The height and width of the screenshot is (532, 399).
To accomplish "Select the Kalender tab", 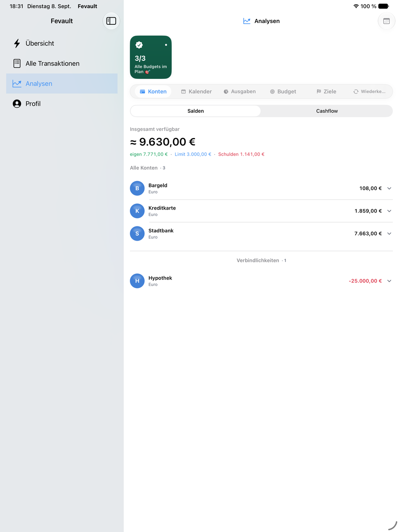I will tap(196, 91).
